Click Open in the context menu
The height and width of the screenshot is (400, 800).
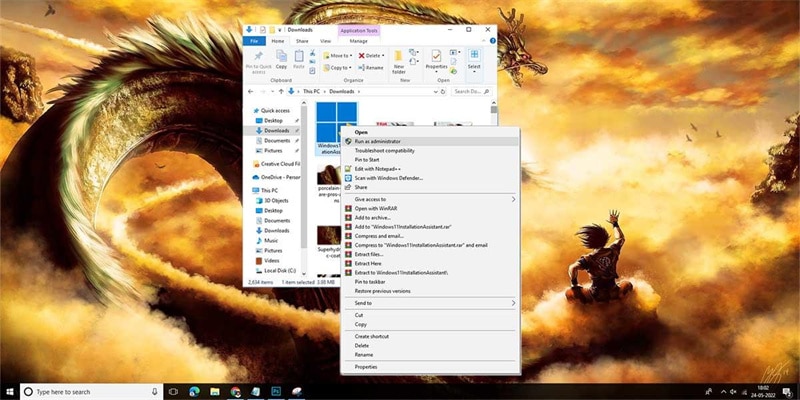(x=431, y=132)
